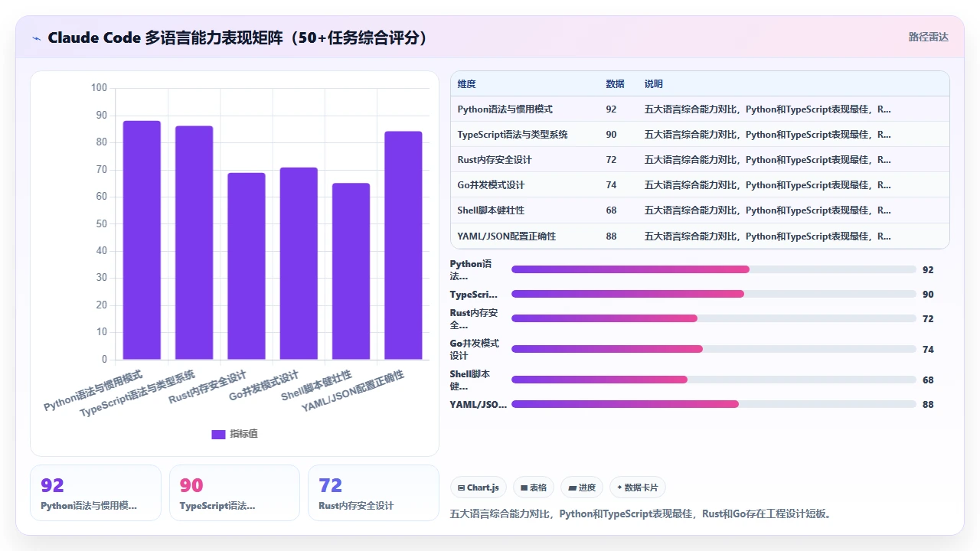Toggle the 指标值 legend item
This screenshot has width=980, height=551.
pos(234,434)
